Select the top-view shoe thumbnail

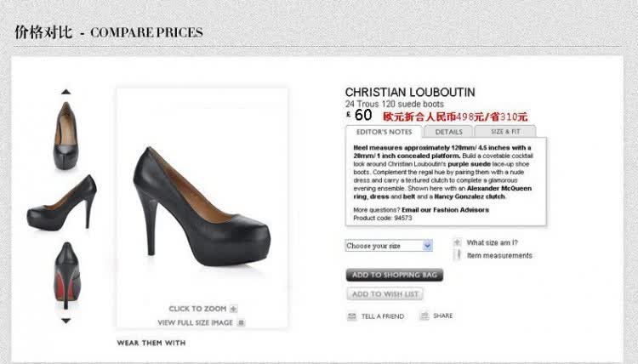(66, 135)
